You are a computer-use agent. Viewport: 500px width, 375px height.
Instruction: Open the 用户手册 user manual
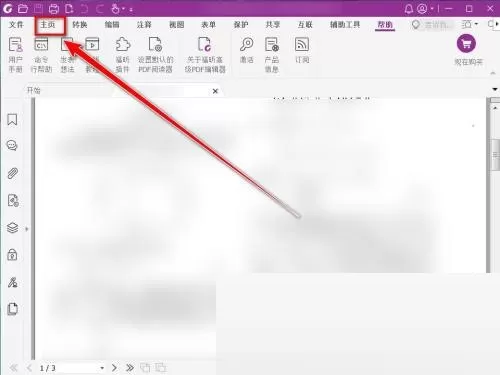[x=15, y=55]
